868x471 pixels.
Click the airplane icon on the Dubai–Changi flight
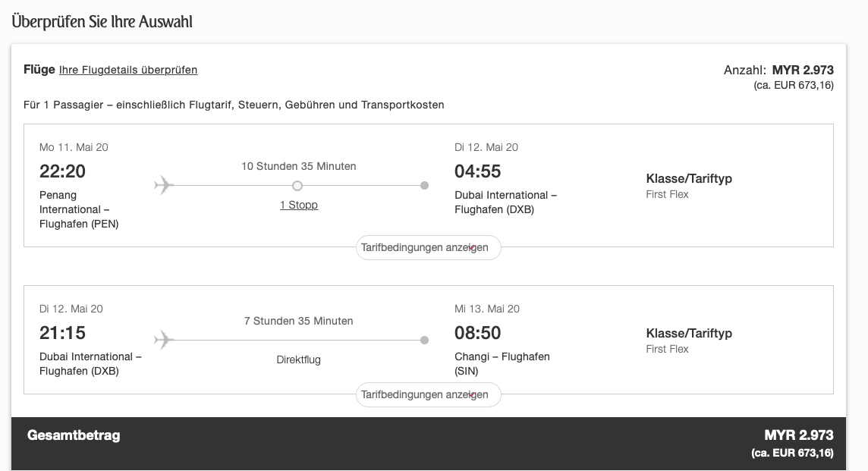click(x=164, y=340)
